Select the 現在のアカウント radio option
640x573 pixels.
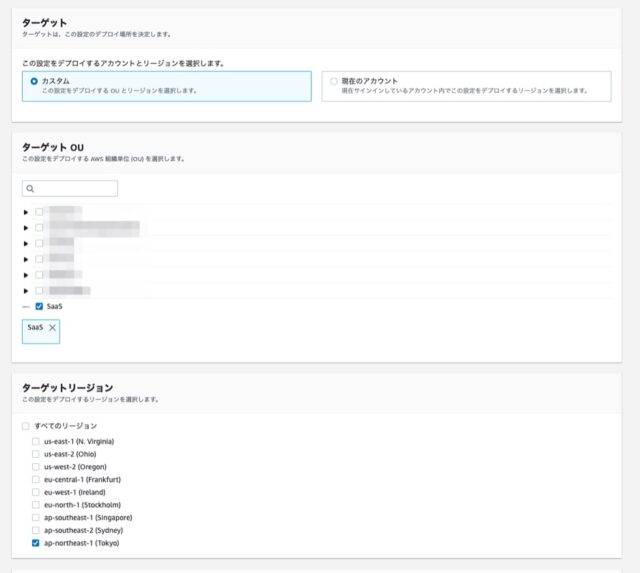(x=334, y=80)
